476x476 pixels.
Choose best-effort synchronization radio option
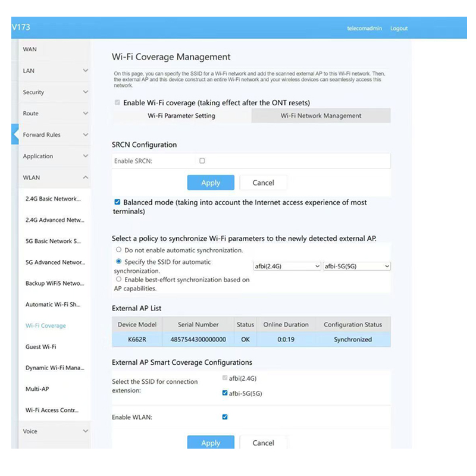pos(119,279)
